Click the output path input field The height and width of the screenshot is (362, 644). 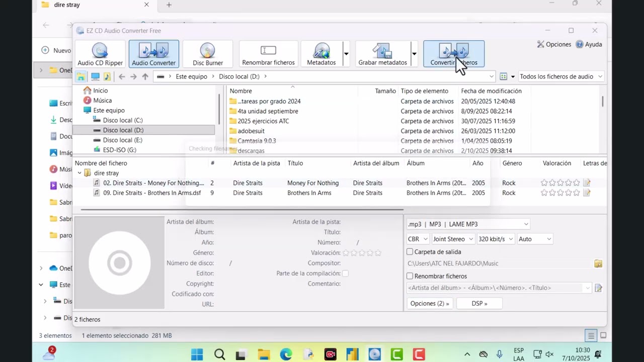[x=500, y=263]
